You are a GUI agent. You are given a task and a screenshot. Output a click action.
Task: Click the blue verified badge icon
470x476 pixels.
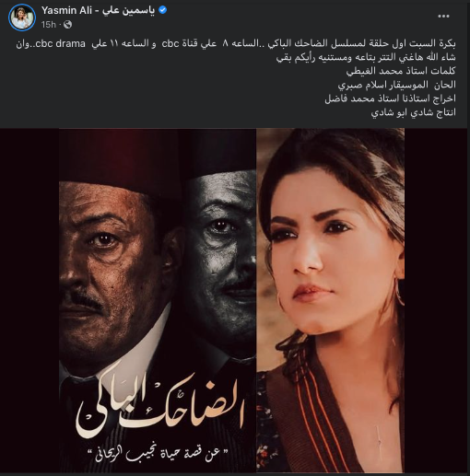pos(163,10)
